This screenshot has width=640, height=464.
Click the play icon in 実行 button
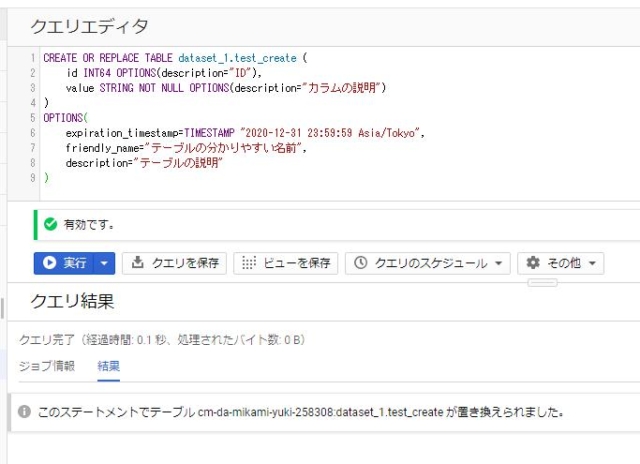pos(49,263)
